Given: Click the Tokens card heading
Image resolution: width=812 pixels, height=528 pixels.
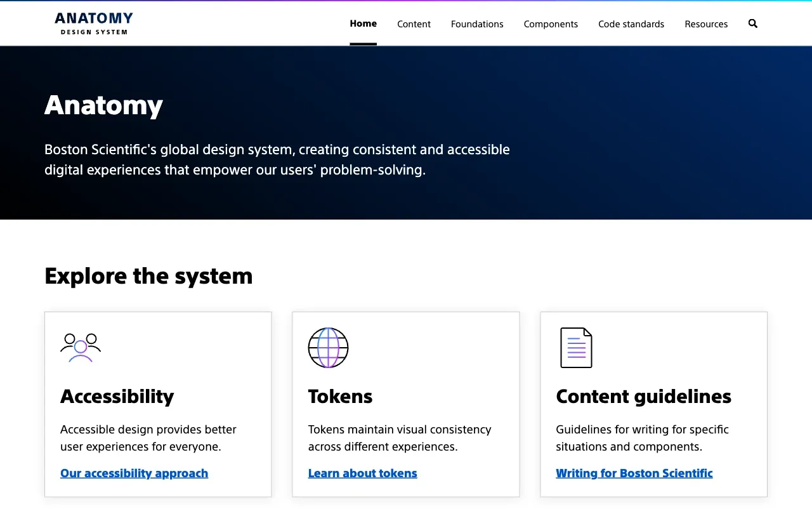Looking at the screenshot, I should (340, 397).
